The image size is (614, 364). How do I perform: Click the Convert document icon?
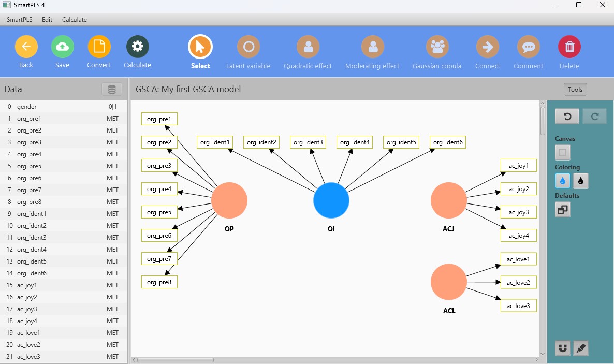[99, 47]
